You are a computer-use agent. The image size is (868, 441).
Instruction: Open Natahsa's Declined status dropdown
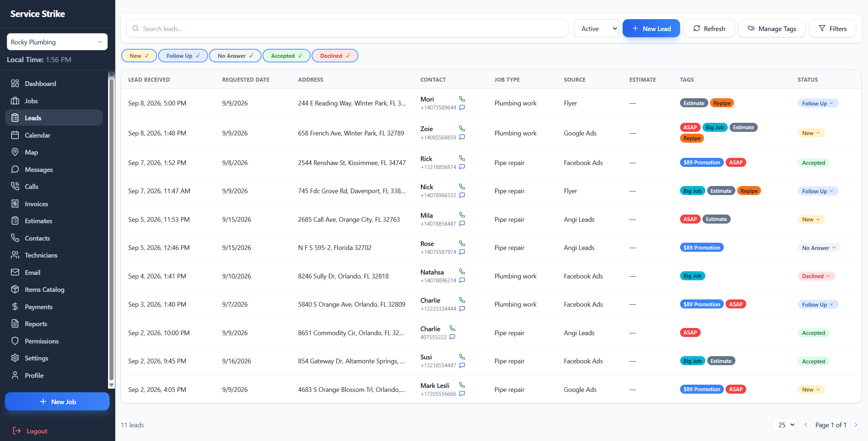[x=816, y=276]
